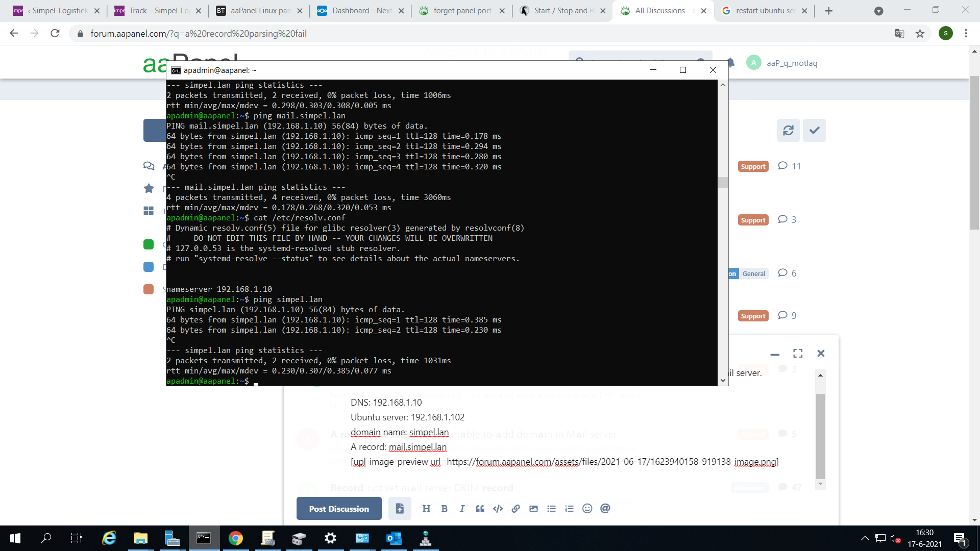The width and height of the screenshot is (980, 551).
Task: Mention a user with the @ icon
Action: (605, 509)
